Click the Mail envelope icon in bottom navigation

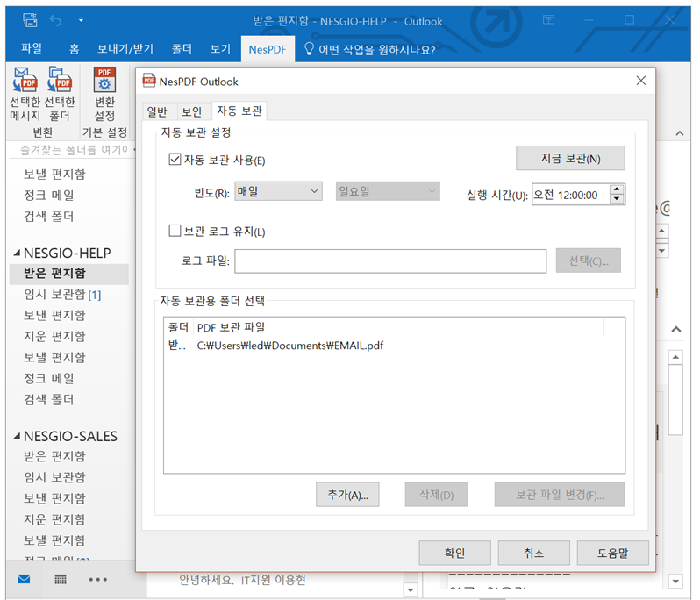[25, 579]
